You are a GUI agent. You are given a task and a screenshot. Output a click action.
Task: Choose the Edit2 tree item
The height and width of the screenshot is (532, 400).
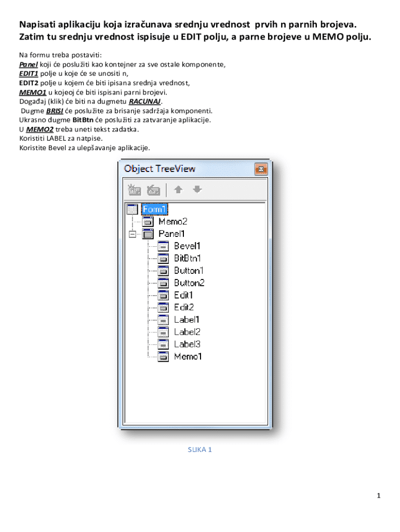[183, 307]
